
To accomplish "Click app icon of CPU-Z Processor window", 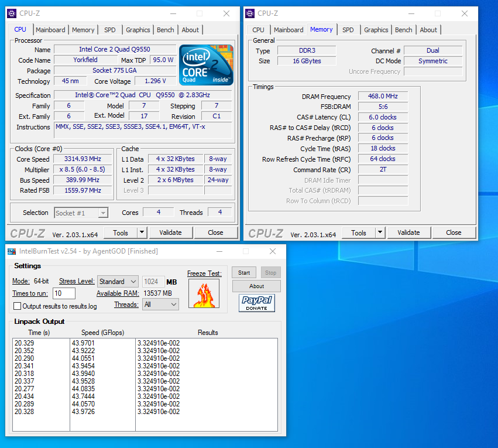I will pyautogui.click(x=12, y=13).
